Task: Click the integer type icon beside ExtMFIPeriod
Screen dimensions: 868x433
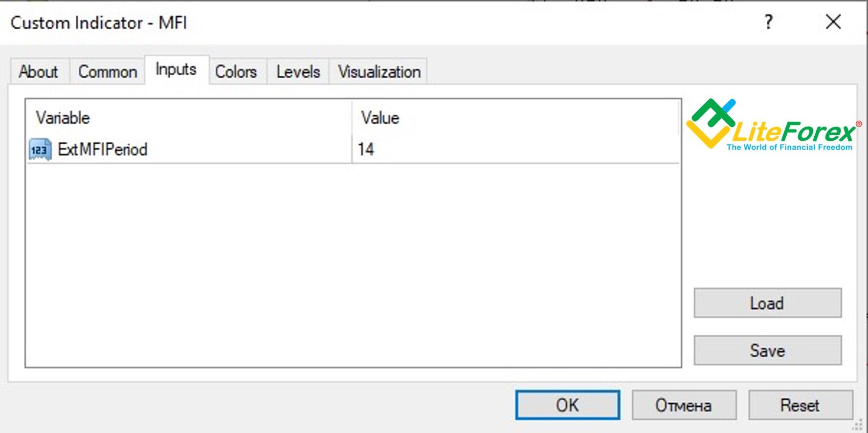Action: tap(40, 150)
